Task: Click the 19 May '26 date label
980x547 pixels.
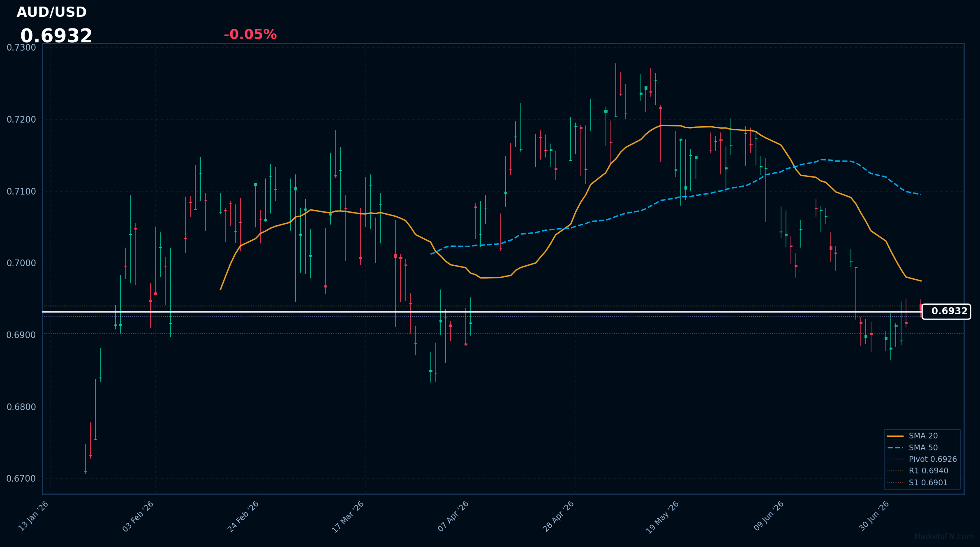Action: 663,517
